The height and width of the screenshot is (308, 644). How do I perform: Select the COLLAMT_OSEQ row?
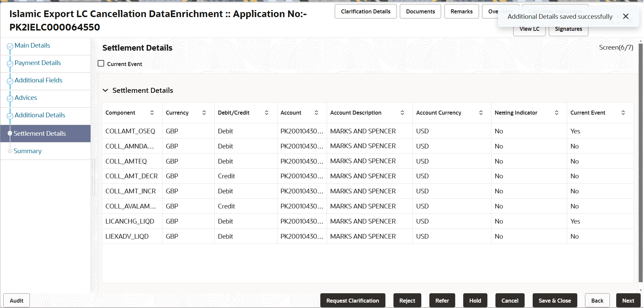(368, 131)
